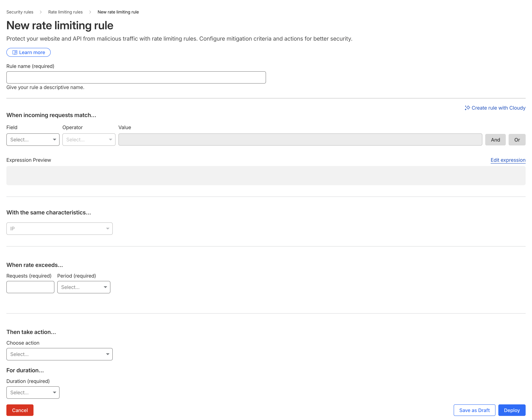Click the Requests input field
The height and width of the screenshot is (420, 532).
[x=30, y=287]
